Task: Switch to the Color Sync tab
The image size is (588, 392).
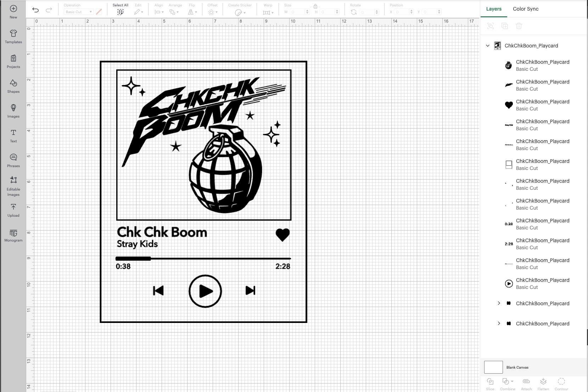Action: click(x=525, y=9)
